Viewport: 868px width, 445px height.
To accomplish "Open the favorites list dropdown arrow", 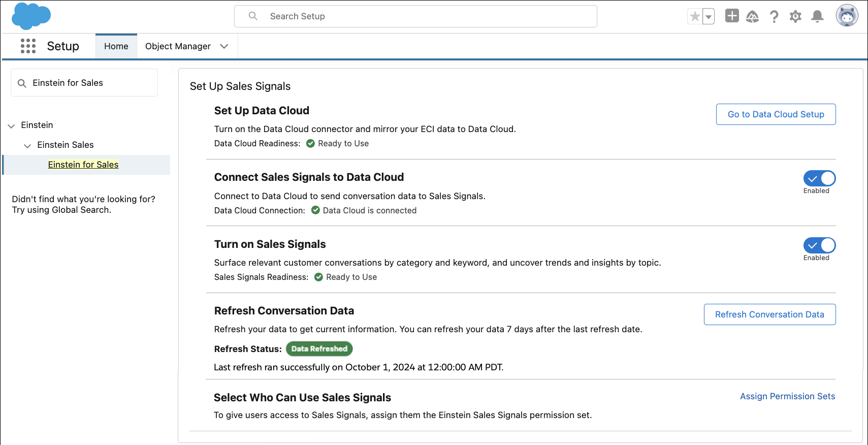I will coord(709,17).
